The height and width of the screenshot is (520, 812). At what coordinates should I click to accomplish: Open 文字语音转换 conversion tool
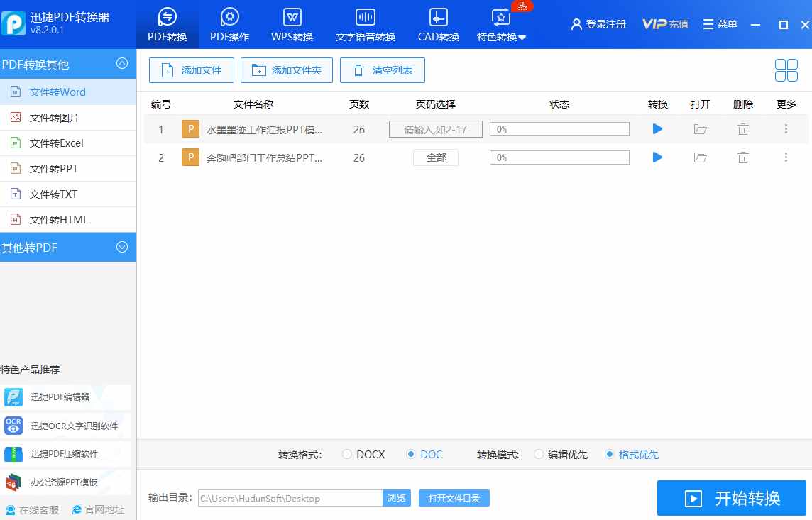tap(365, 21)
